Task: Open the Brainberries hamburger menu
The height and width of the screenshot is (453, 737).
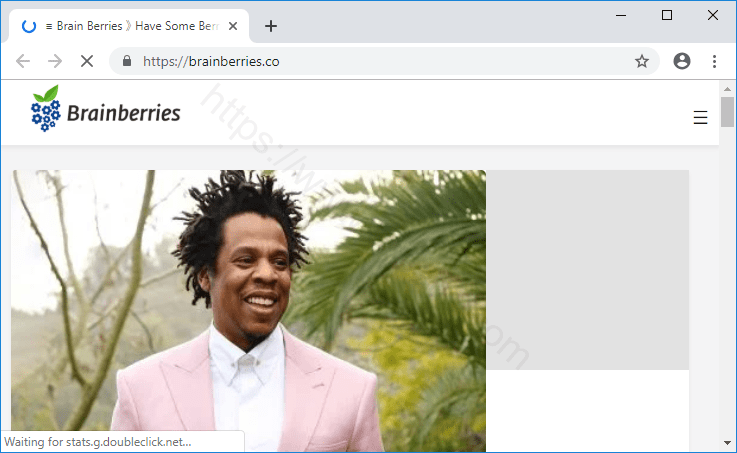Action: 700,117
